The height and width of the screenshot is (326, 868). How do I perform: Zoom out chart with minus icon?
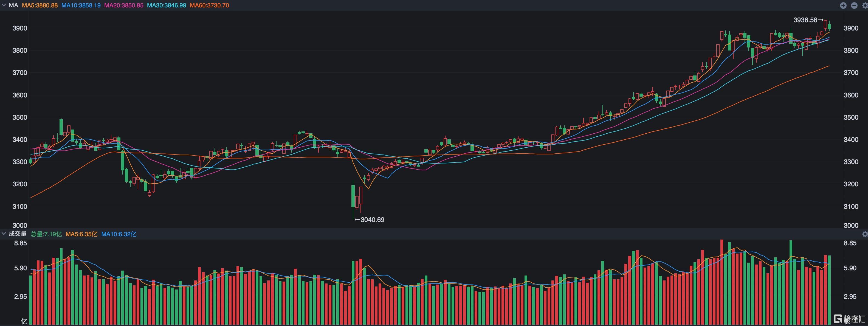[854, 5]
